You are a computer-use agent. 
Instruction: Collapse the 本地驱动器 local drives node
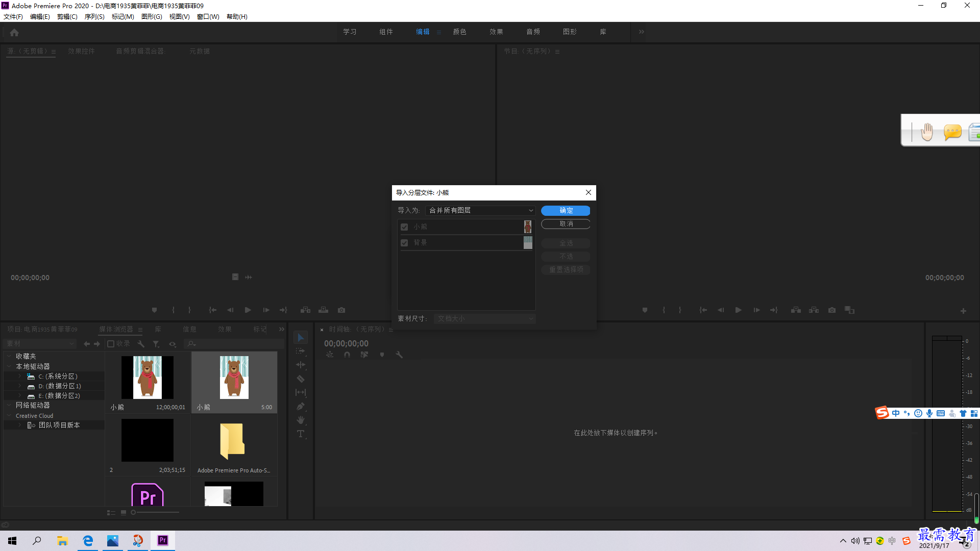click(9, 366)
